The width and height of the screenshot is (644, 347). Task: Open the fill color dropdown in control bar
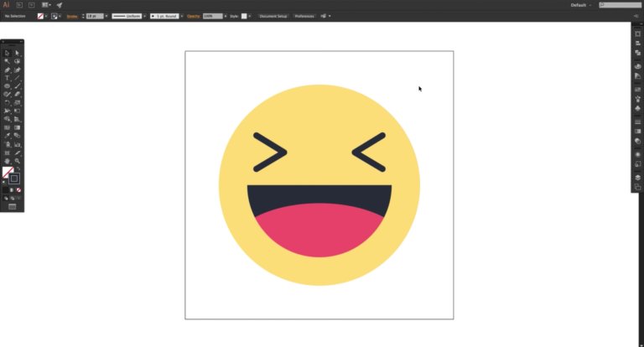(x=46, y=17)
